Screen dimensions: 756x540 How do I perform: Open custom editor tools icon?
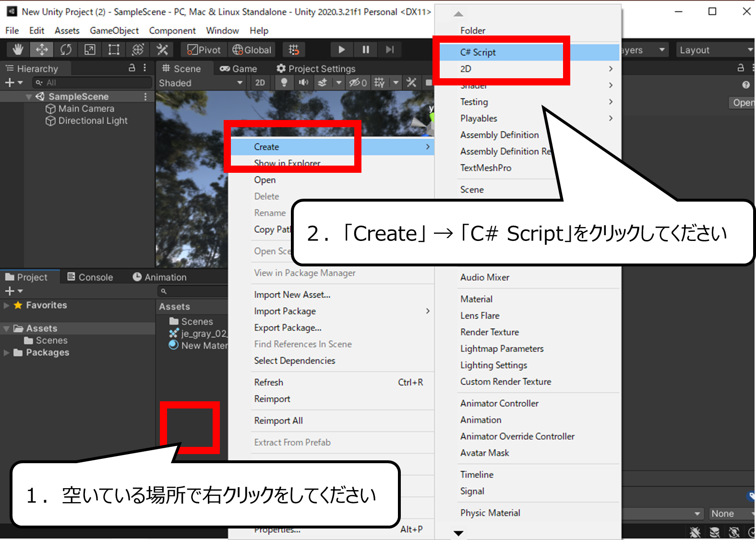coord(162,50)
